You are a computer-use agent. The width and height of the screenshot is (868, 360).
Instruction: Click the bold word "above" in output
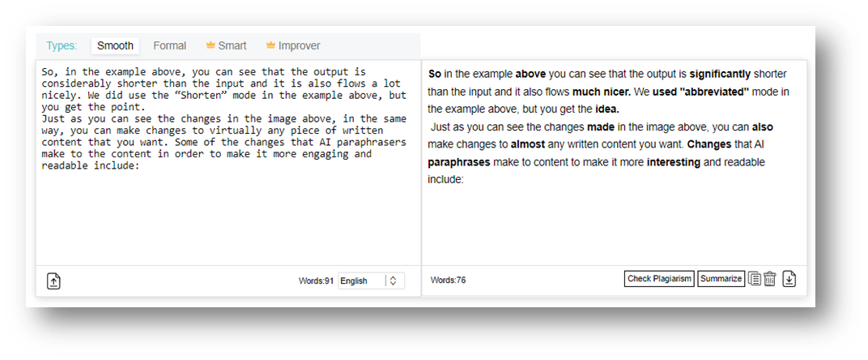530,75
